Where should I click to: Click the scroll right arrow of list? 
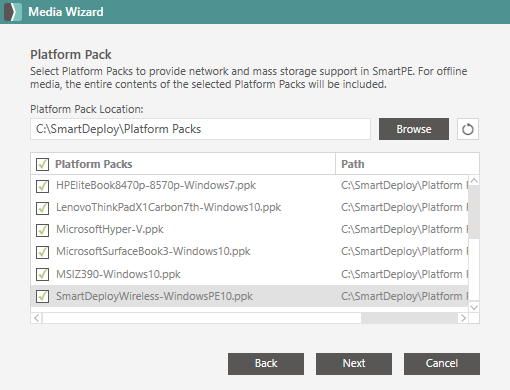463,318
